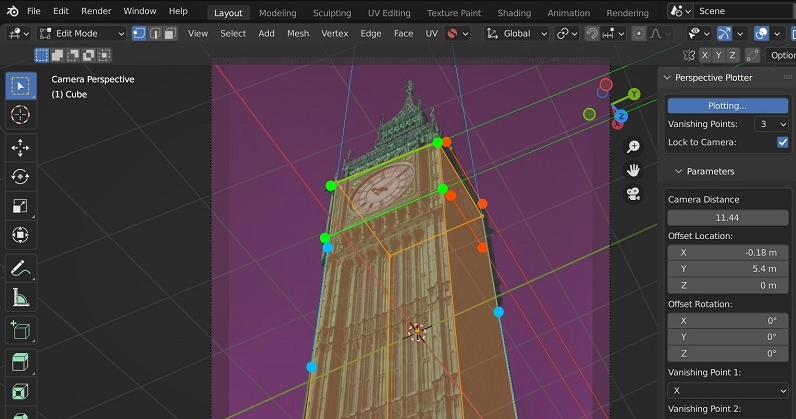
Task: Click the mesh symmetry butterfly icon
Action: coord(689,55)
